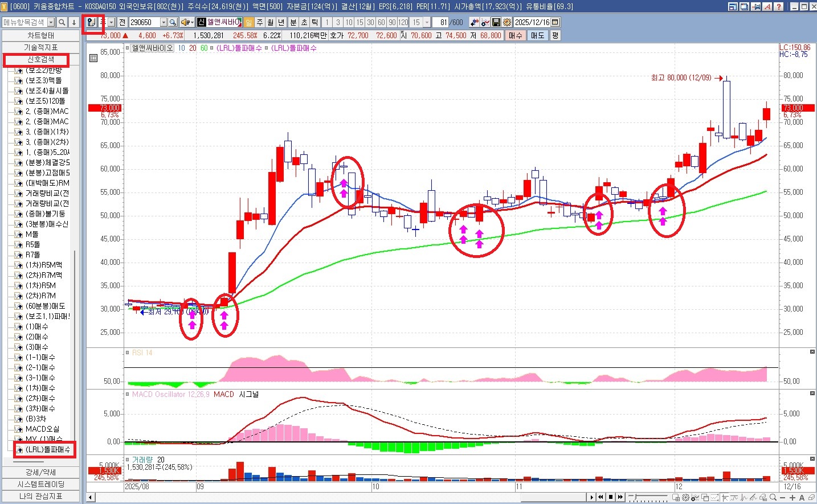Click the speaker sound alert icon
This screenshot has width=817, height=504.
187,22
